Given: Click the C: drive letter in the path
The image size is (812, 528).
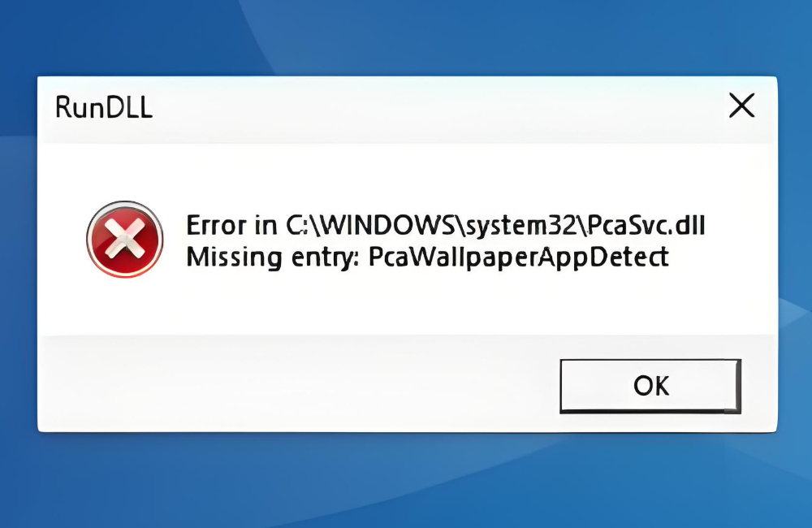Looking at the screenshot, I should 297,225.
